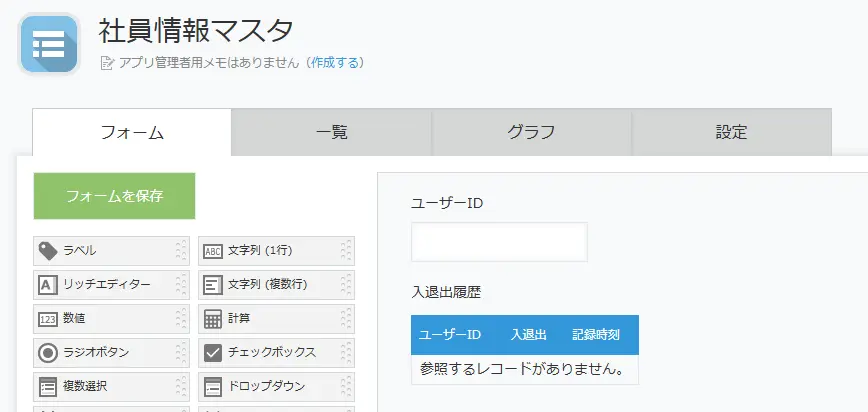Open the グラフ tab

pos(531,132)
